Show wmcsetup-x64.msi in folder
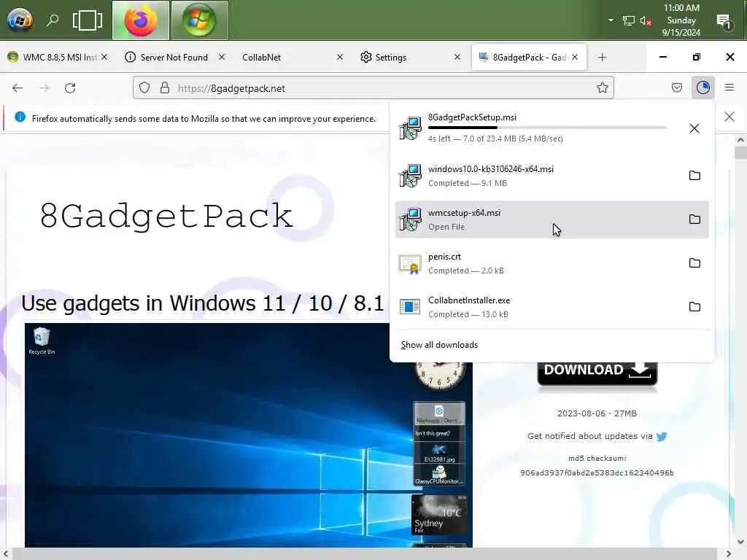This screenshot has width=747, height=560. coord(694,219)
